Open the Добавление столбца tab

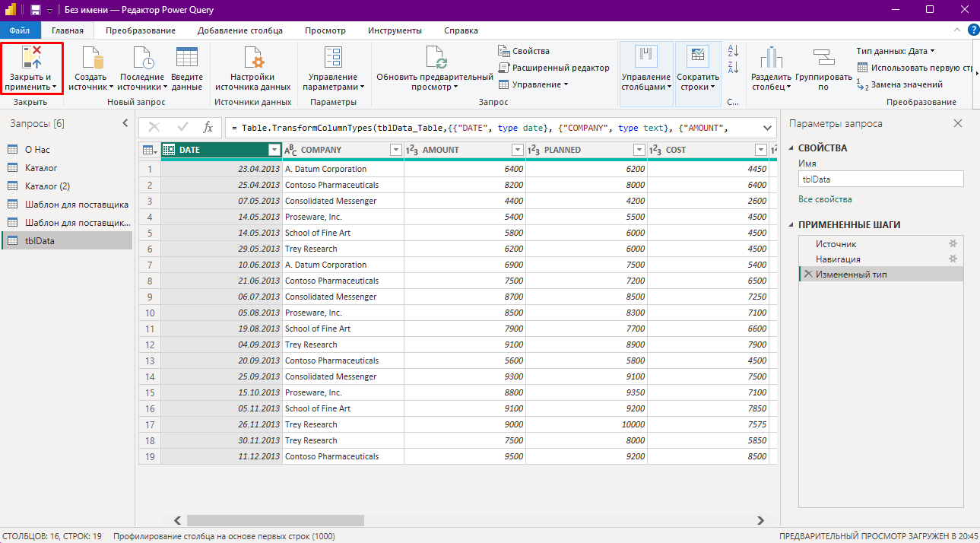239,30
